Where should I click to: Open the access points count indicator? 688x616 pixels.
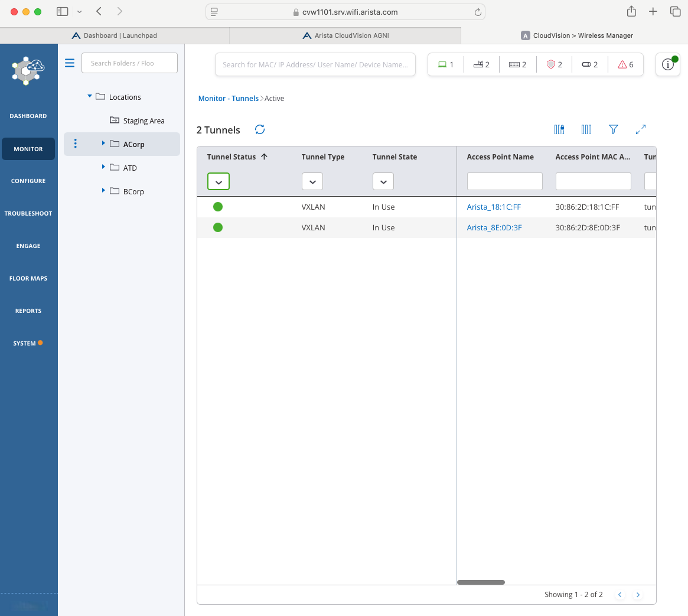(481, 64)
